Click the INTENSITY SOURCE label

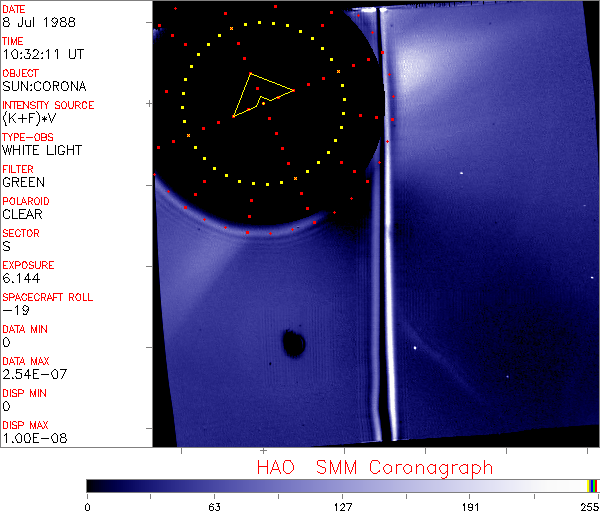[x=48, y=105]
